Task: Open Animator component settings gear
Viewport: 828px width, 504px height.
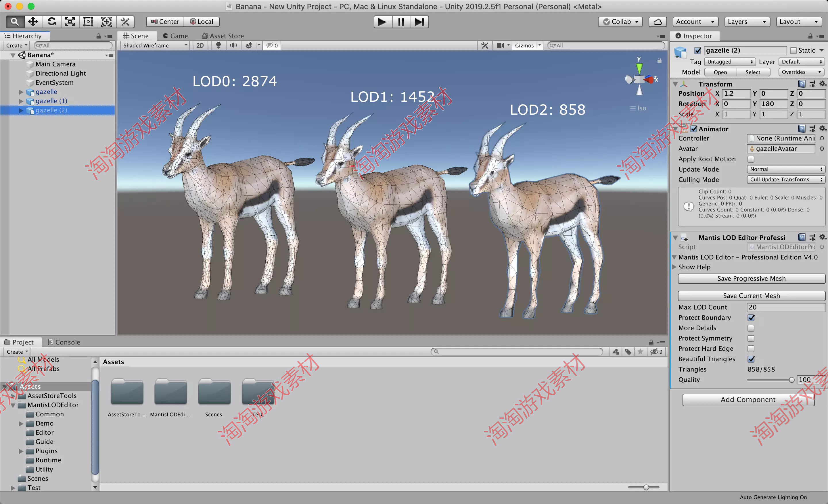Action: coord(823,129)
